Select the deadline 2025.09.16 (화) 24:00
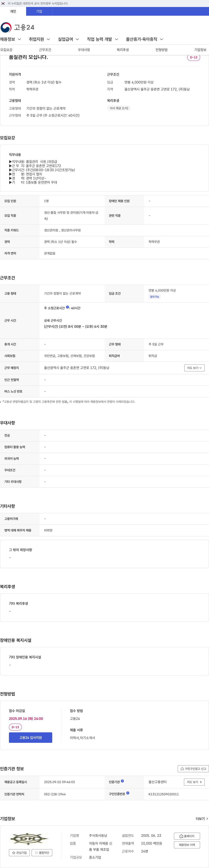Viewport: 209px width, 868px height. pyautogui.click(x=26, y=719)
